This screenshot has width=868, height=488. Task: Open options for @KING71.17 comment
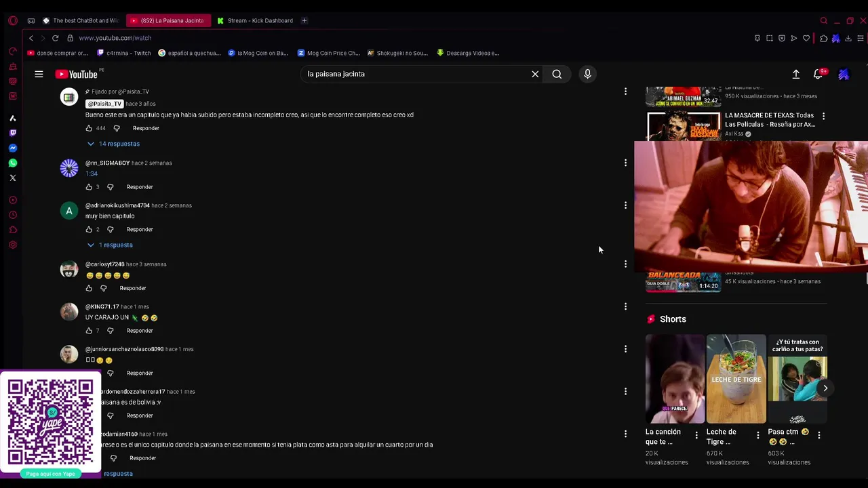click(625, 306)
